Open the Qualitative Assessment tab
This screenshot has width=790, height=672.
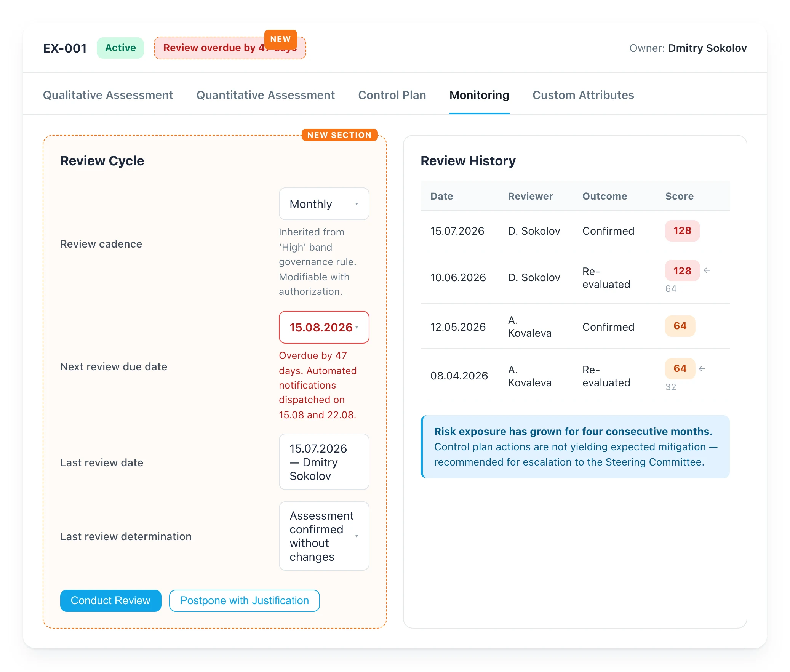click(108, 95)
